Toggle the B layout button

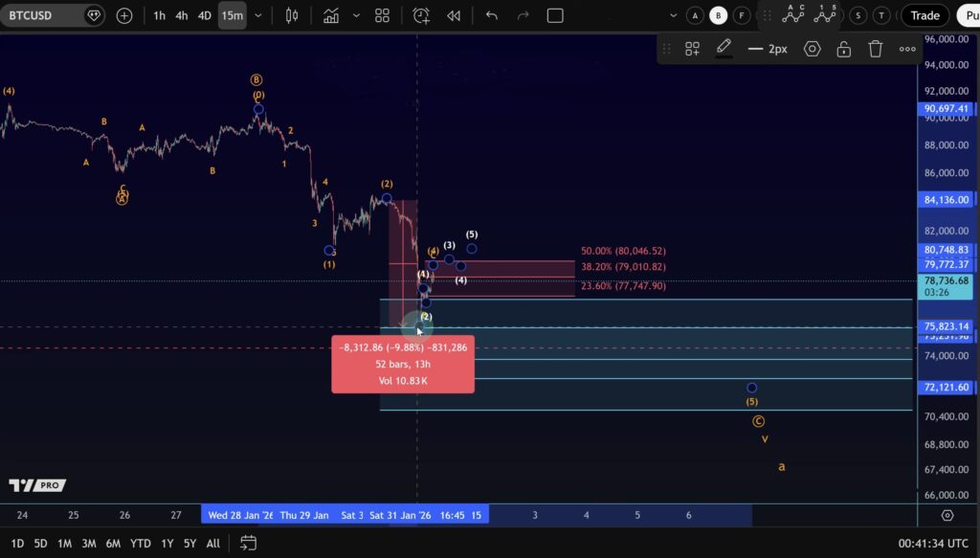click(x=718, y=15)
